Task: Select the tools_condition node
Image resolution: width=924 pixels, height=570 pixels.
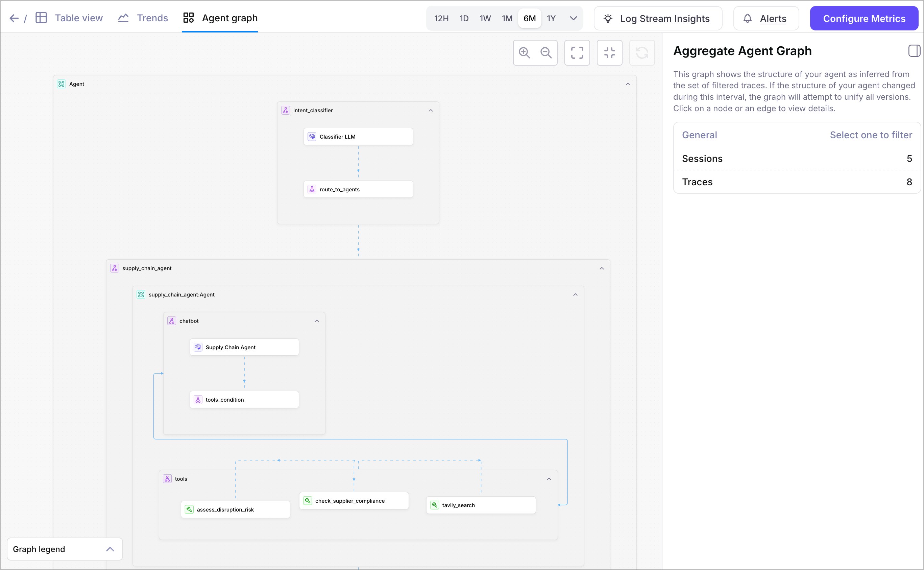Action: (x=244, y=400)
